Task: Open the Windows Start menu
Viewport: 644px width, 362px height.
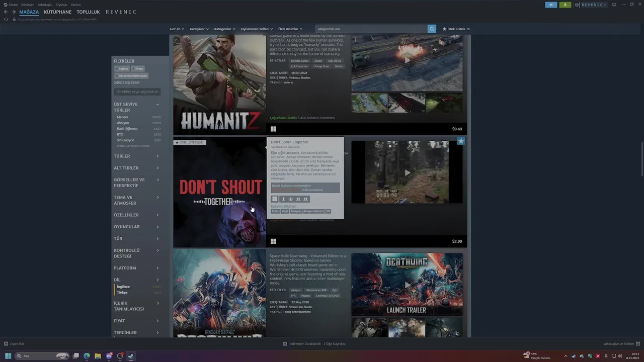Action: (x=8, y=356)
